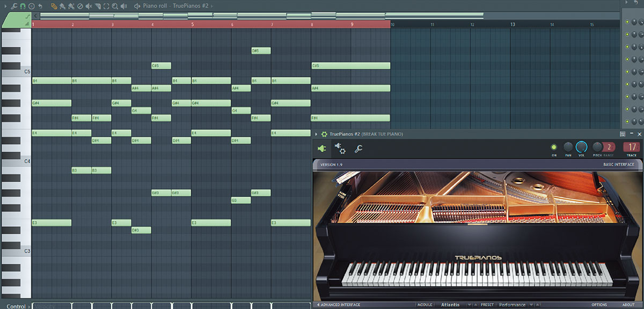Image resolution: width=644 pixels, height=309 pixels.
Task: Click the note overview strip at top
Action: 262,16
